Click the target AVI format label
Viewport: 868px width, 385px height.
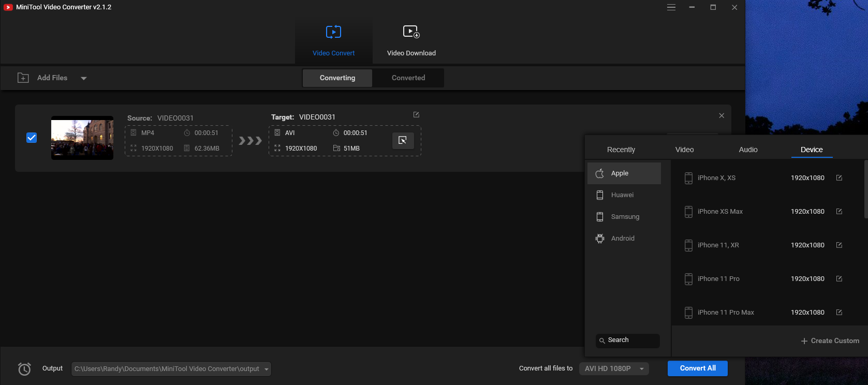point(290,133)
